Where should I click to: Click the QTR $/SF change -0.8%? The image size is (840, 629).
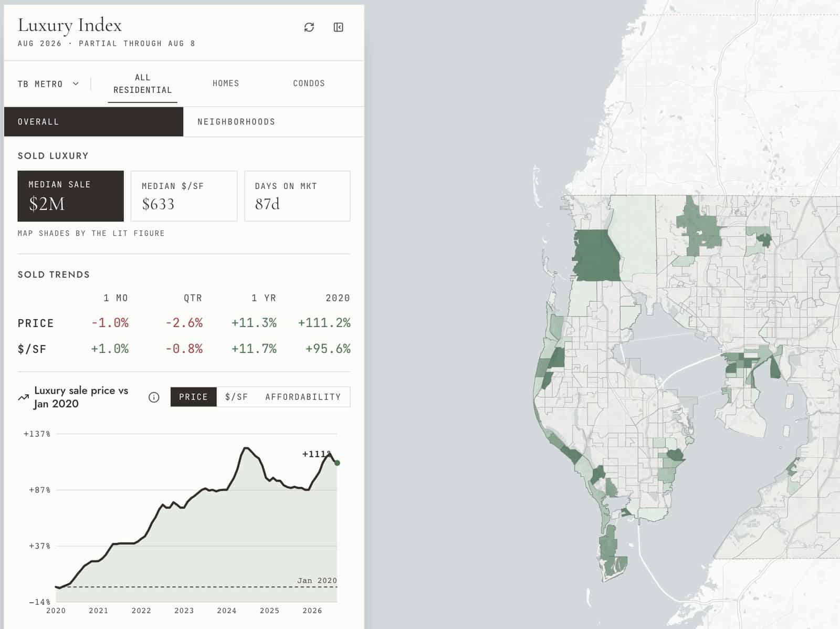(184, 349)
